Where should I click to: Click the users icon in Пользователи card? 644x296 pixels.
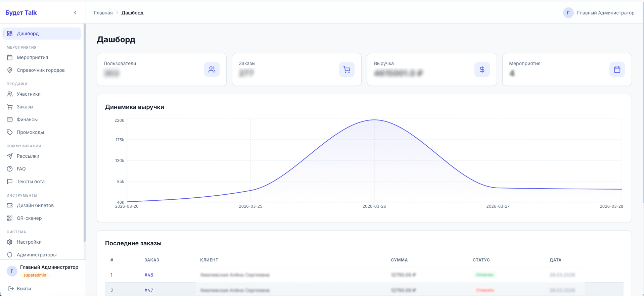[x=212, y=69]
